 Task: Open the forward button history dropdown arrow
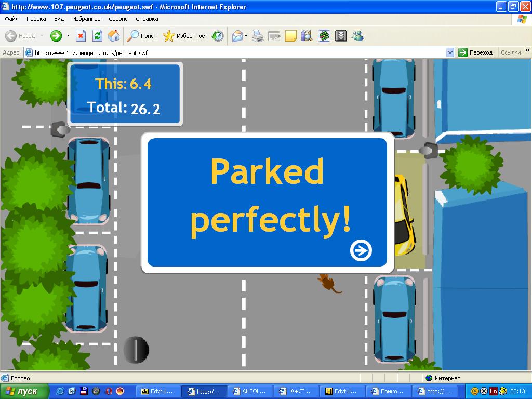[68, 36]
